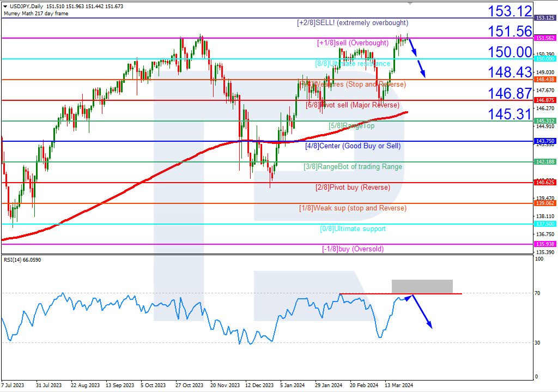Viewport: 558px width, 392px height.
Task: Select the gray rectangle above the RSI line
Action: (422, 286)
